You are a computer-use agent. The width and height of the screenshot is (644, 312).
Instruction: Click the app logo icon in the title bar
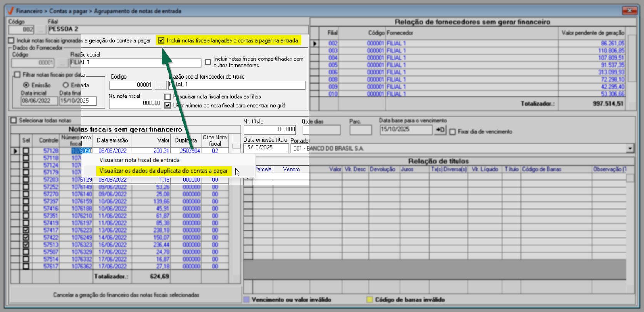coord(10,11)
